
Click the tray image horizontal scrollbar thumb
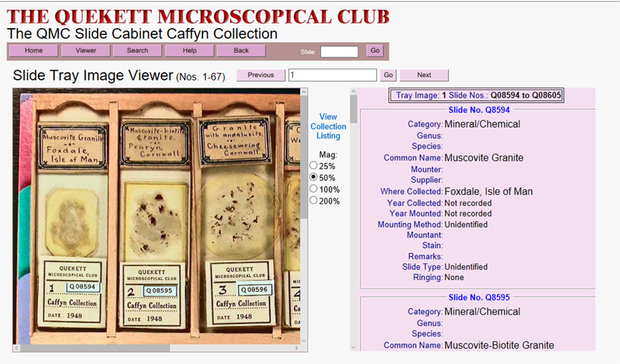click(x=95, y=348)
